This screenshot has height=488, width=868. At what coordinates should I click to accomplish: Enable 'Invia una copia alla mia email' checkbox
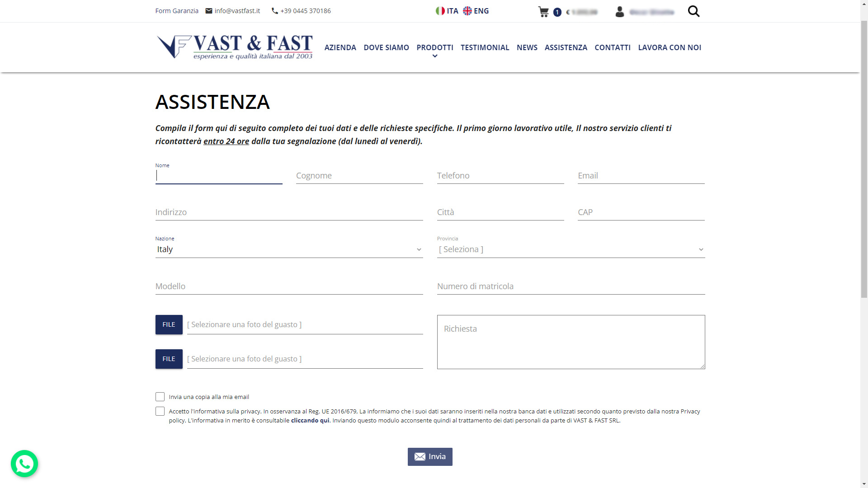(x=160, y=397)
